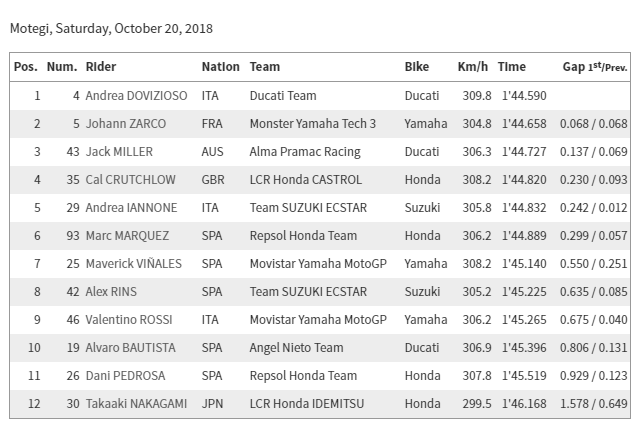This screenshot has width=642, height=430.
Task: Click Takaaki NAKAGAMI rider name
Action: click(x=136, y=404)
